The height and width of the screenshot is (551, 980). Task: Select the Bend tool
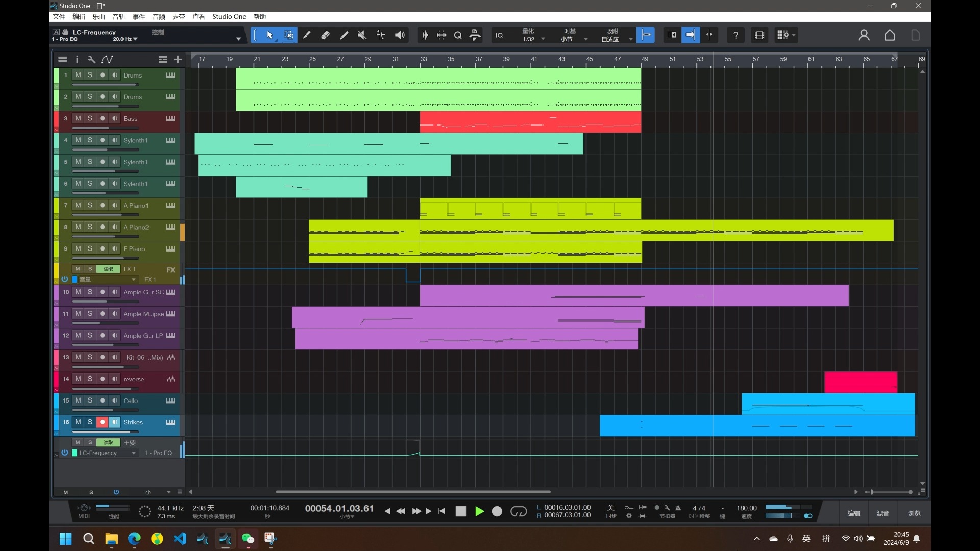(x=381, y=35)
